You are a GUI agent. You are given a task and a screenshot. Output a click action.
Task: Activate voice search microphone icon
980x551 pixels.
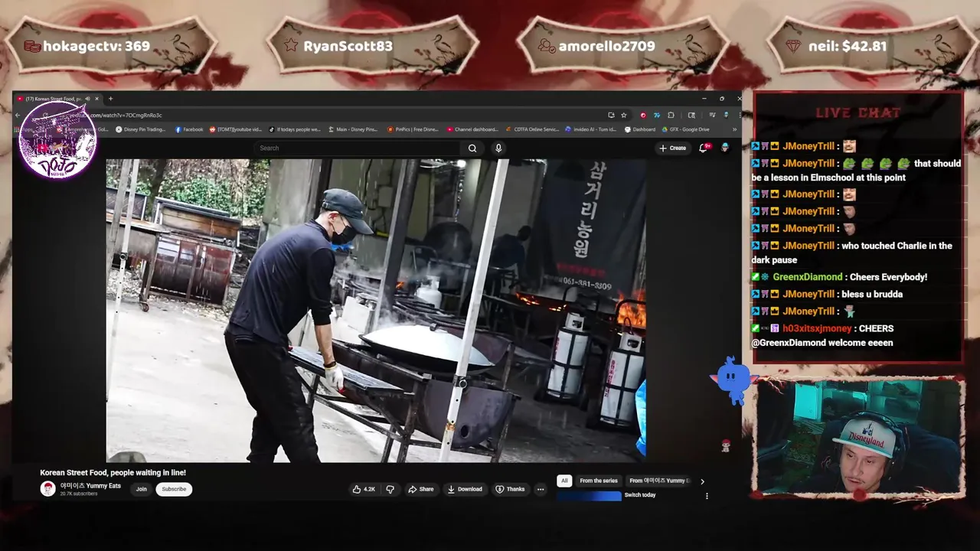(x=498, y=148)
